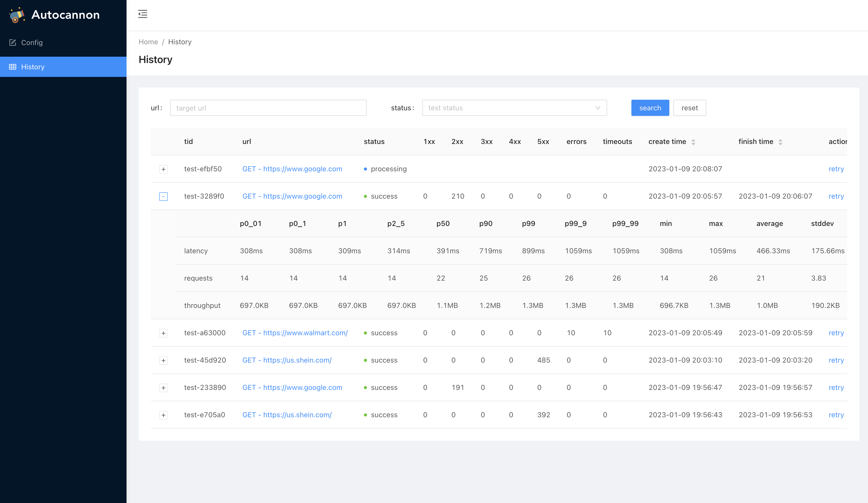
Task: Click create time 2023-01-09 20:08:07
Action: click(x=685, y=169)
